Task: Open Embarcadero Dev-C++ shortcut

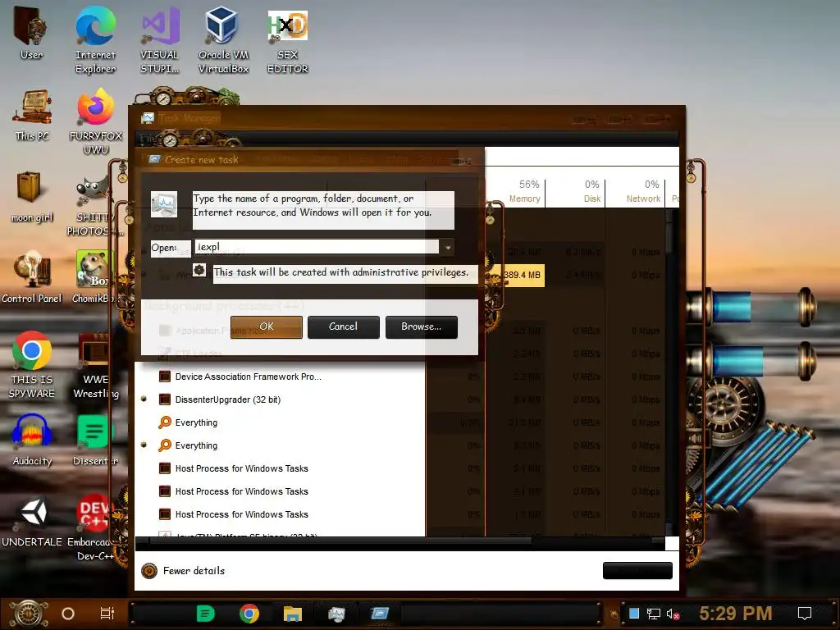Action: (94, 528)
